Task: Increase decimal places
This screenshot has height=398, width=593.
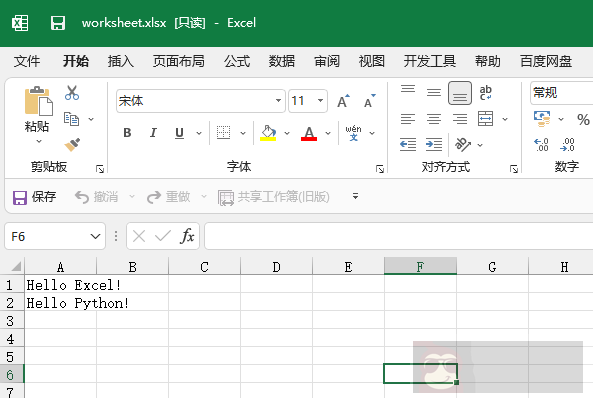Action: (541, 145)
